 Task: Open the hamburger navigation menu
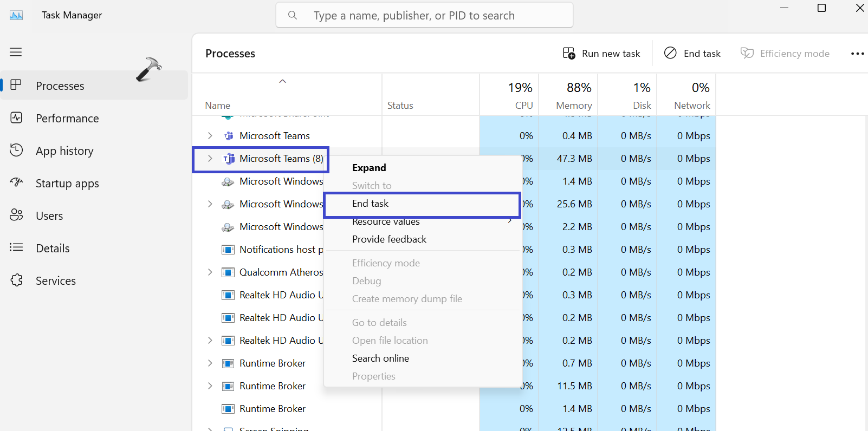(16, 52)
